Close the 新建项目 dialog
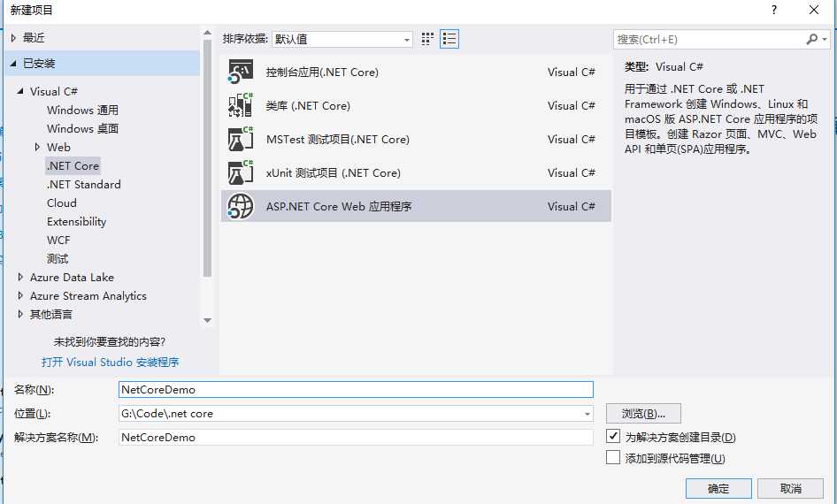The width and height of the screenshot is (837, 504). click(x=814, y=10)
